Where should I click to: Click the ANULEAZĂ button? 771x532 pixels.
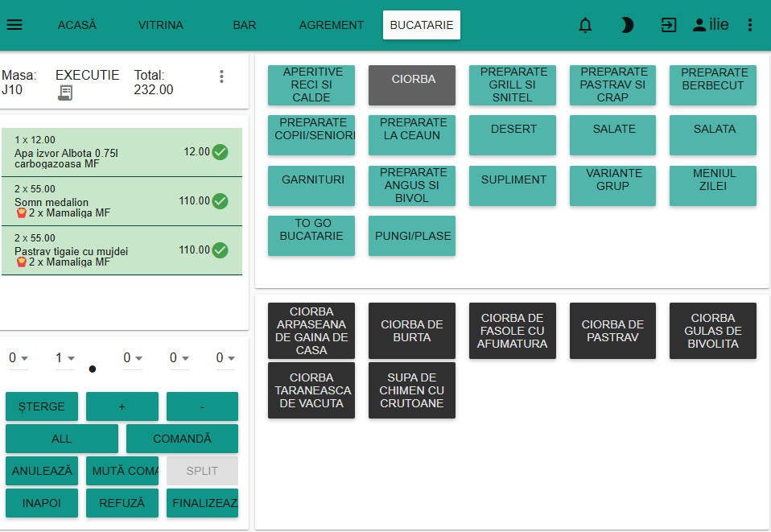coord(42,471)
